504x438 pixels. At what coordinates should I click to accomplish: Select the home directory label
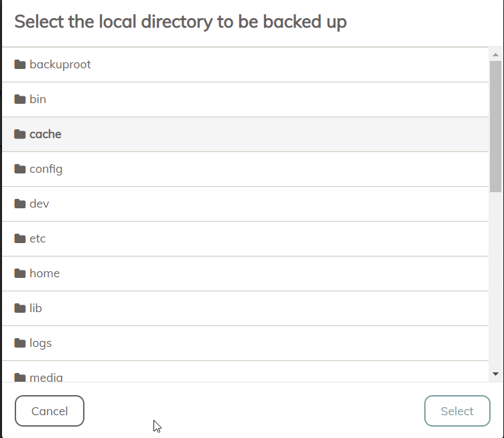click(x=45, y=273)
